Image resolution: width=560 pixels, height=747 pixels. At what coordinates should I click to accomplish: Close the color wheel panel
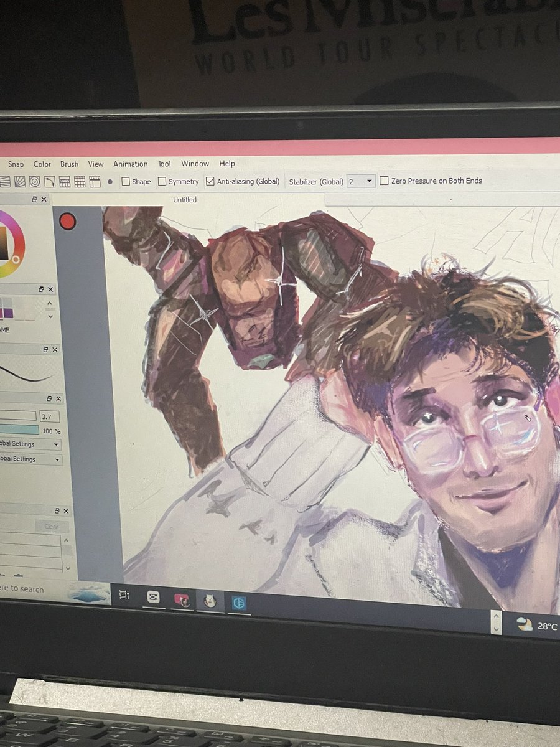[44, 199]
